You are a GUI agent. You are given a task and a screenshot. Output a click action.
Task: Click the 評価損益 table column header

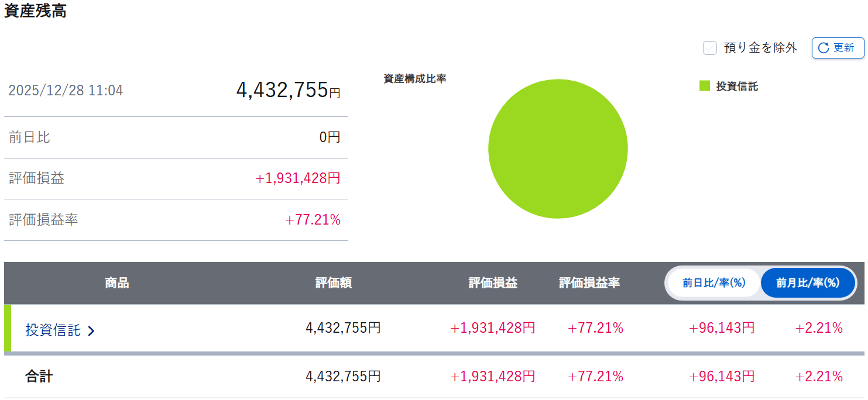[493, 283]
